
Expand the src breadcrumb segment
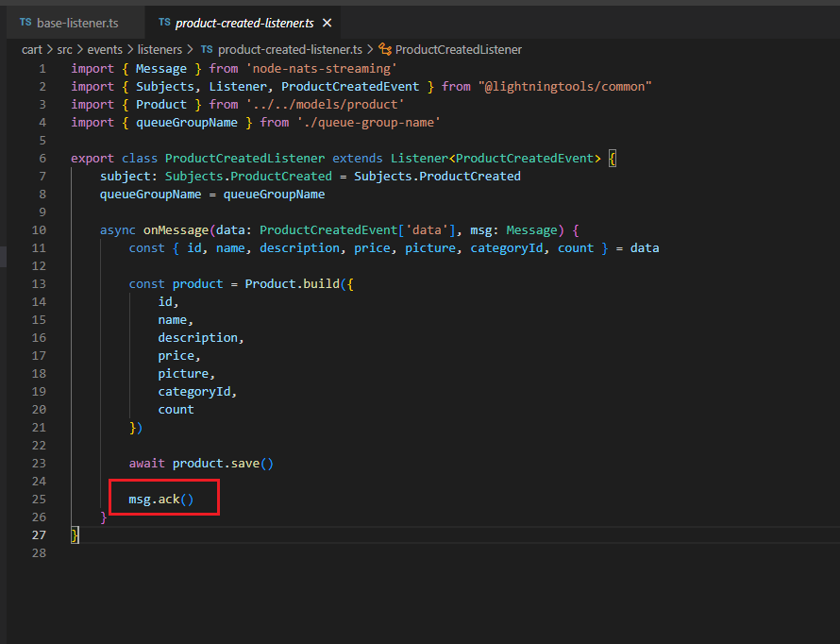pos(65,49)
